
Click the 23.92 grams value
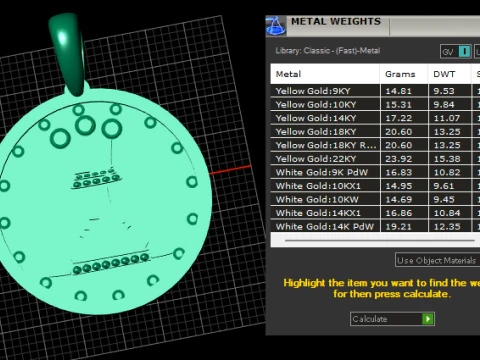click(398, 159)
